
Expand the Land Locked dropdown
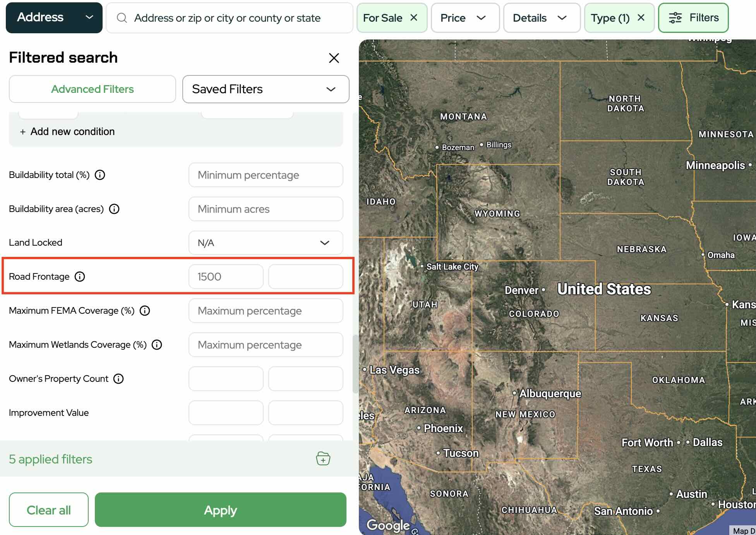(x=266, y=243)
